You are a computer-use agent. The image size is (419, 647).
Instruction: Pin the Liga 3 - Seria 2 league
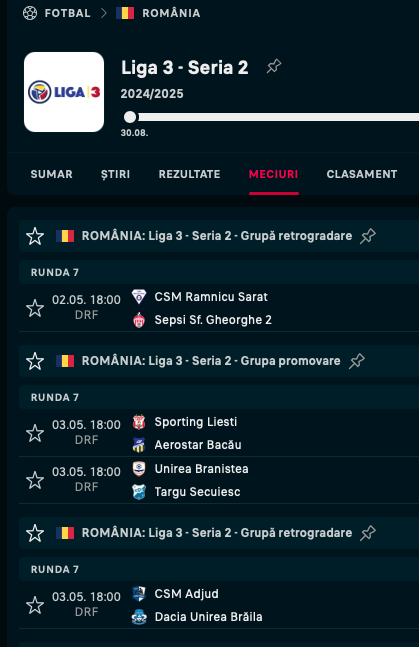274,66
